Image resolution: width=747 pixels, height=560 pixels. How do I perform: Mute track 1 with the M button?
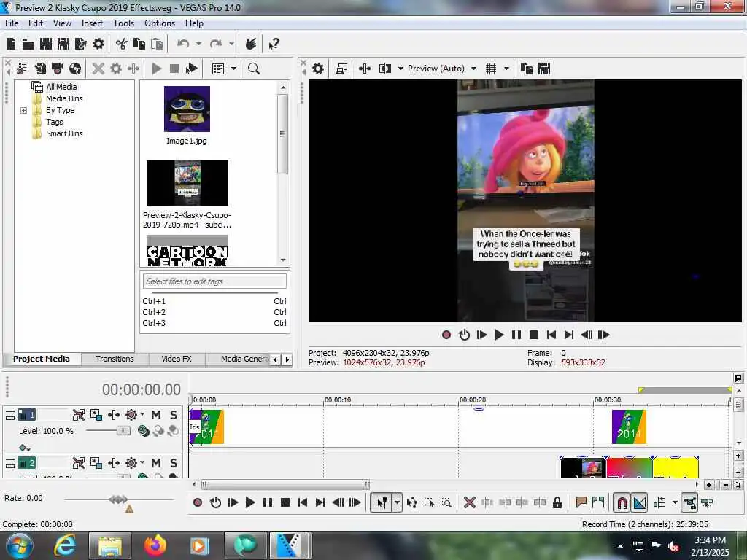tap(156, 415)
